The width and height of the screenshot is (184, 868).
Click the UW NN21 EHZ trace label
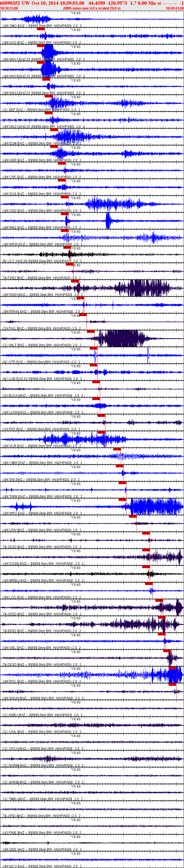point(44,127)
